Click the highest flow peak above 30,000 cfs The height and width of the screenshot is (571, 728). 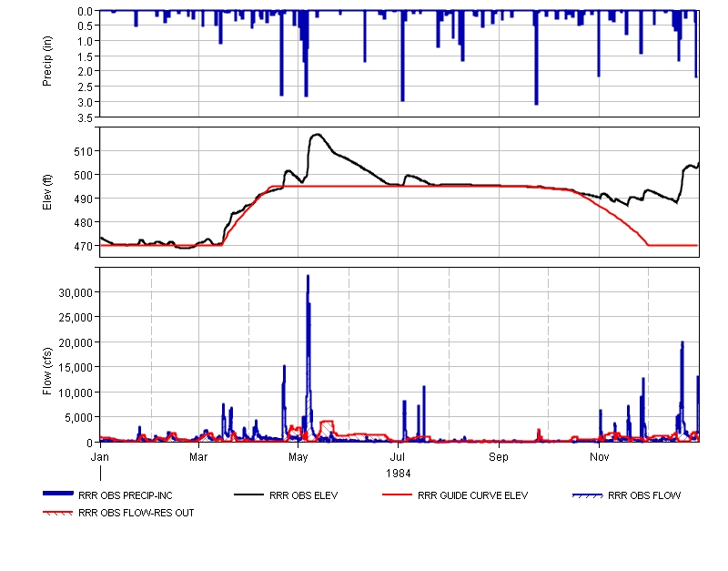pyautogui.click(x=308, y=277)
